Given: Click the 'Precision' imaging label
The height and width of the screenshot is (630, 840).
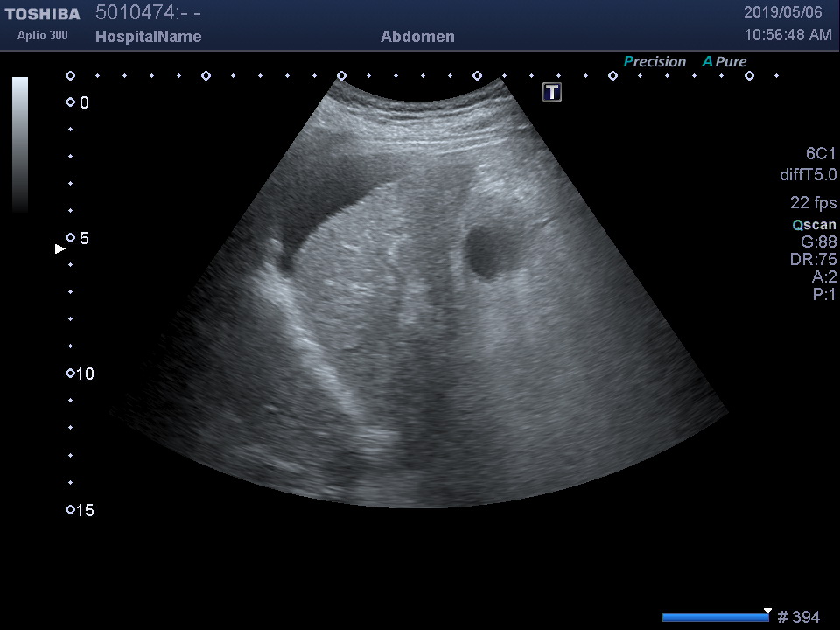Looking at the screenshot, I should 654,61.
